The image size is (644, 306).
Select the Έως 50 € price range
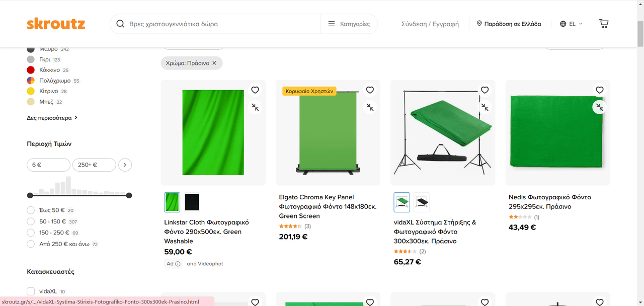[31, 210]
